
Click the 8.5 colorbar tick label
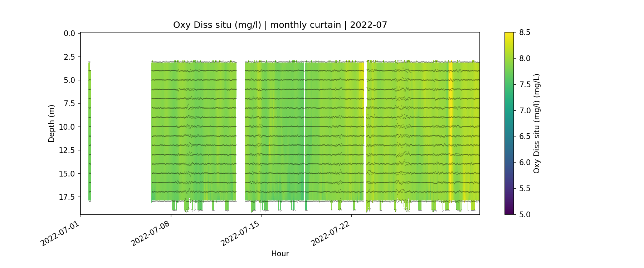(x=525, y=33)
